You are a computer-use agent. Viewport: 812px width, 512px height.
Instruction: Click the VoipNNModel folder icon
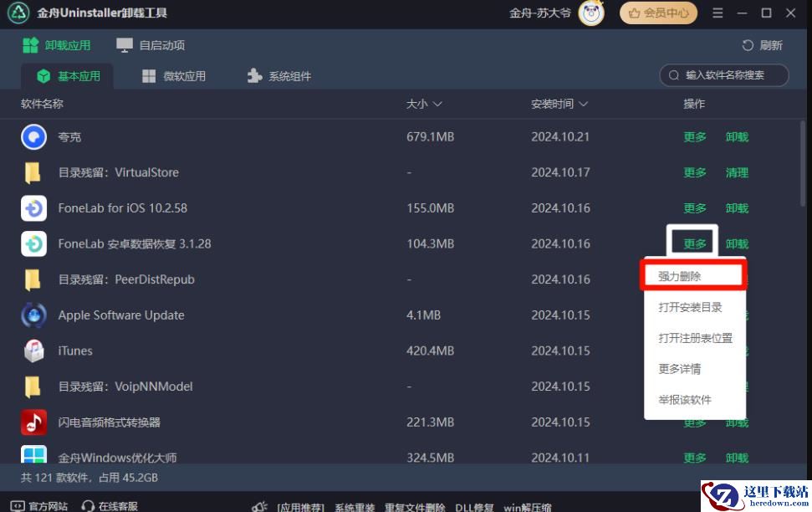click(33, 387)
